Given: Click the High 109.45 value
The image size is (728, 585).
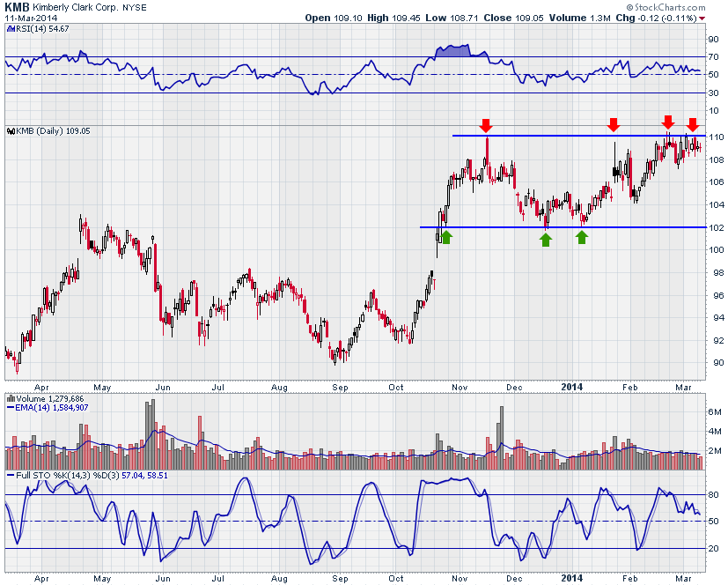Looking at the screenshot, I should (x=393, y=19).
